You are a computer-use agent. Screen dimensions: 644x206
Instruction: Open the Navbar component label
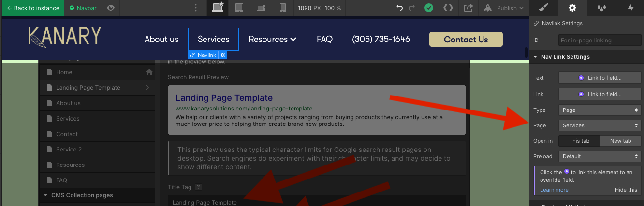coord(83,8)
